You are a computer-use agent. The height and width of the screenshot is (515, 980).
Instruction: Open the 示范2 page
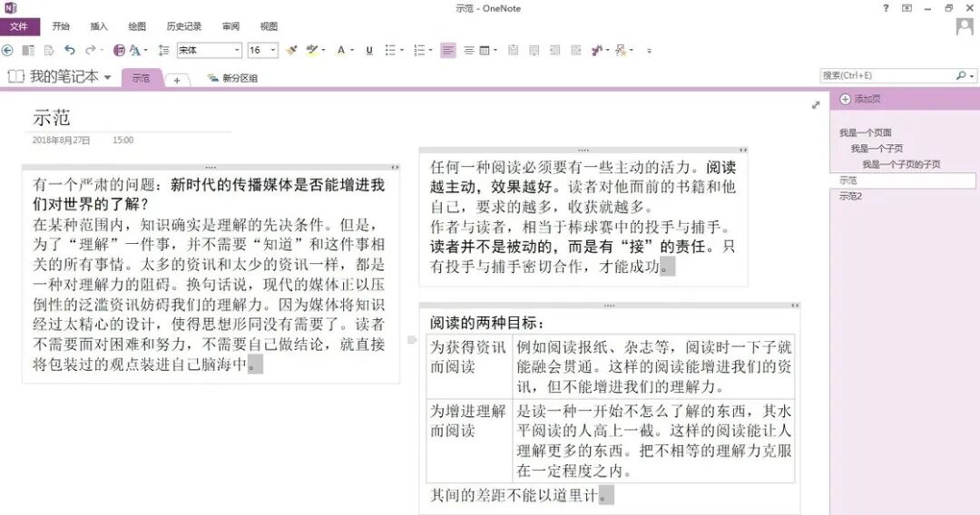(x=850, y=196)
